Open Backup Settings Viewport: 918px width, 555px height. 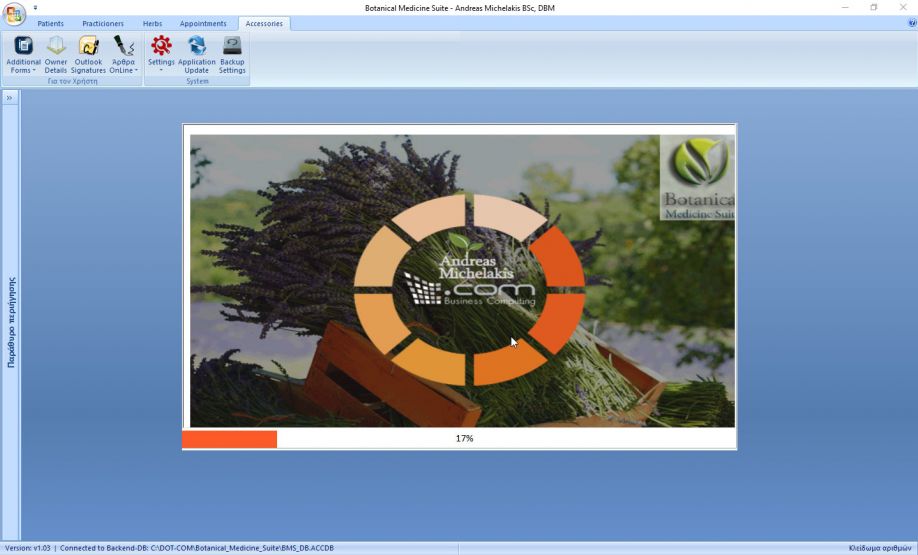point(232,54)
